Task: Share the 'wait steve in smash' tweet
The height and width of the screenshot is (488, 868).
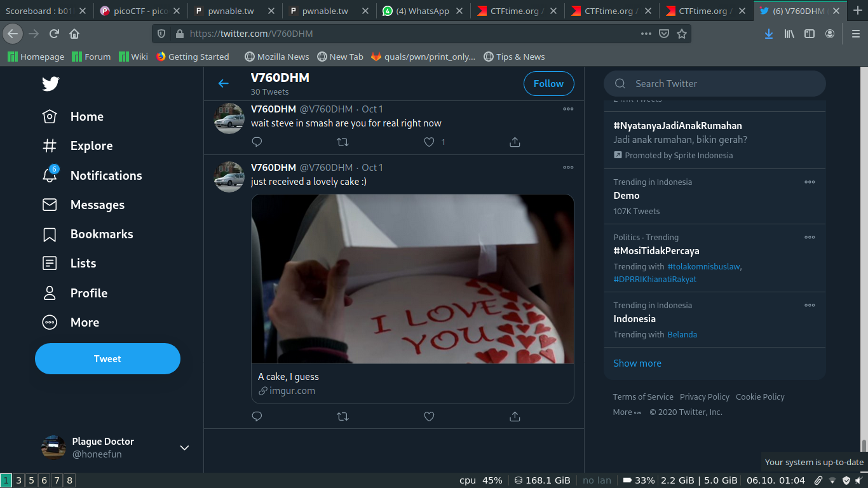Action: click(515, 142)
